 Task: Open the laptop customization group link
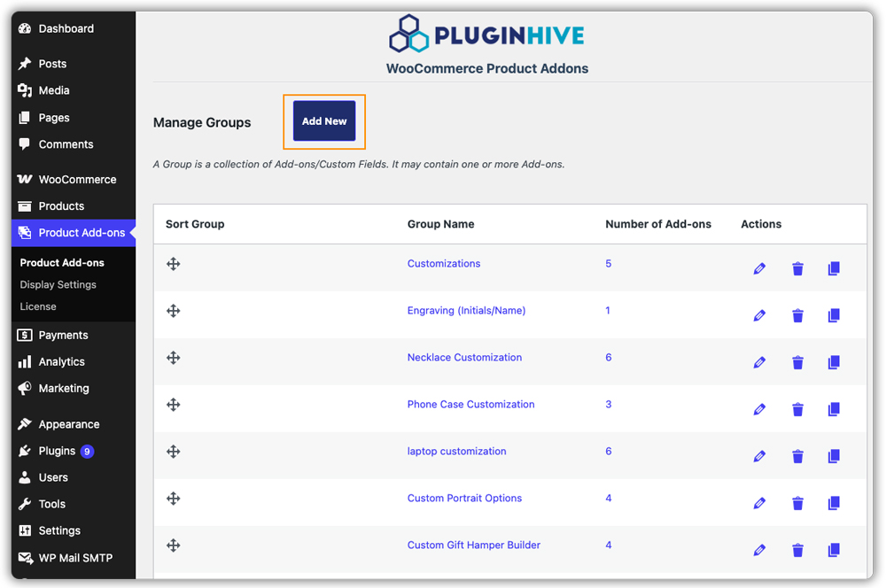[x=456, y=452]
